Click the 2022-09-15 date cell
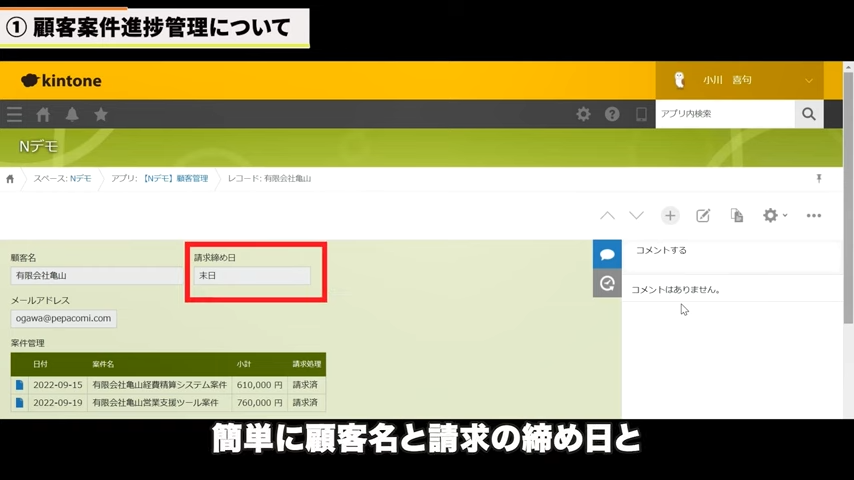The height and width of the screenshot is (480, 854). pos(58,385)
